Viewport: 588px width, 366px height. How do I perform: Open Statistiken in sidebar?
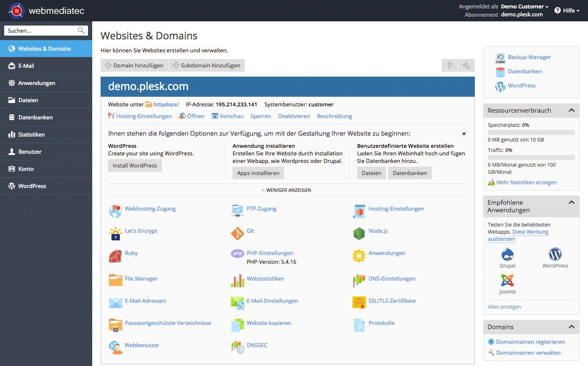[x=46, y=134]
